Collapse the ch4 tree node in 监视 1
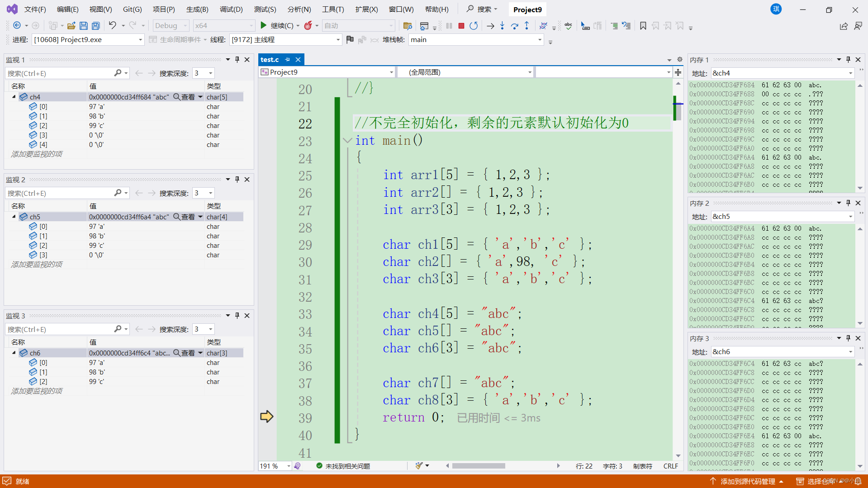This screenshot has width=868, height=488. coord(14,97)
